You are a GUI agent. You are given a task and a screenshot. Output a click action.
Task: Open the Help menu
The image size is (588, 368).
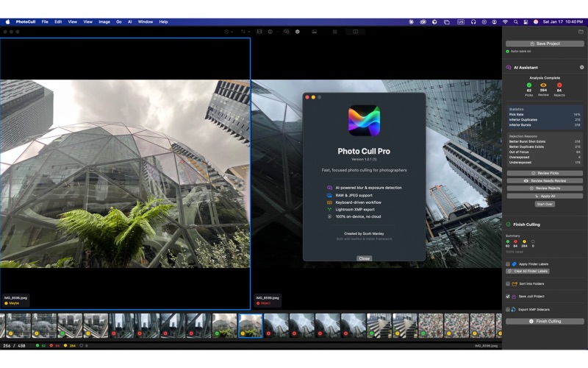coord(163,22)
